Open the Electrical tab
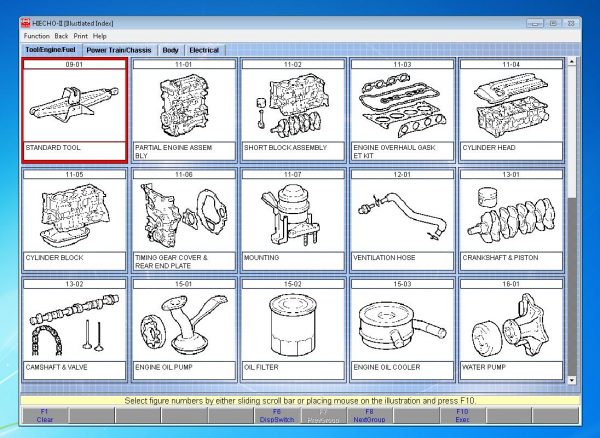The height and width of the screenshot is (438, 600). [204, 50]
